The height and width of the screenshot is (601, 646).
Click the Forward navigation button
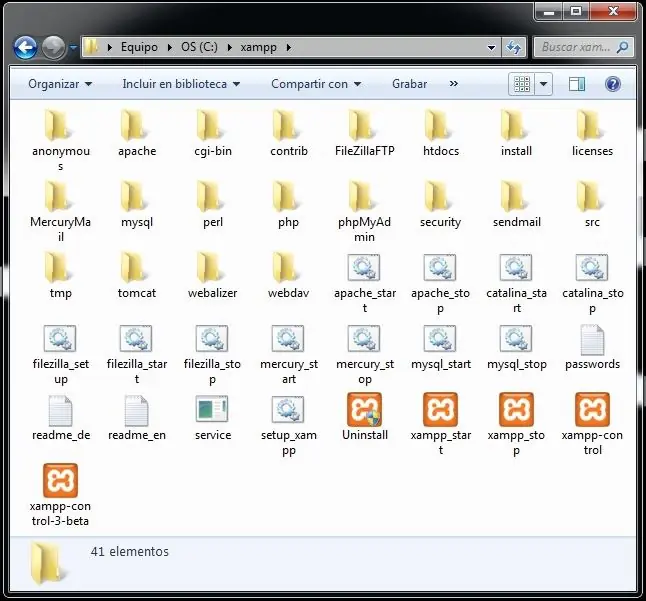click(x=54, y=47)
